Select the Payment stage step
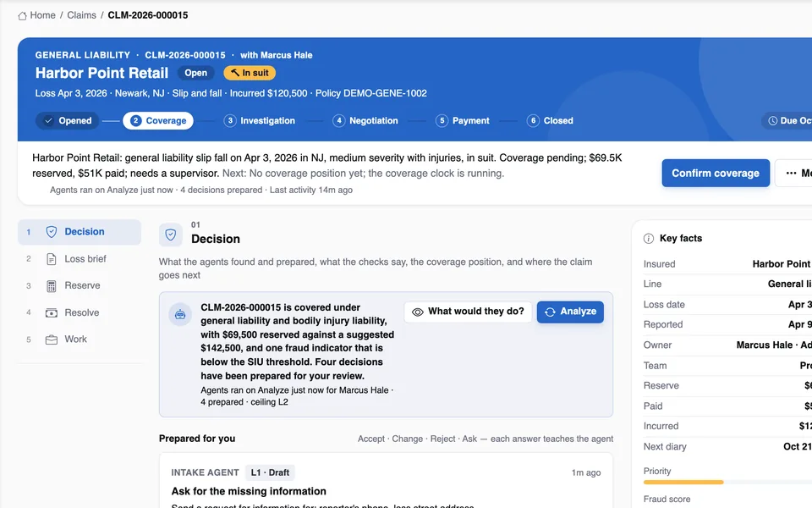Image resolution: width=812 pixels, height=508 pixels. point(463,121)
